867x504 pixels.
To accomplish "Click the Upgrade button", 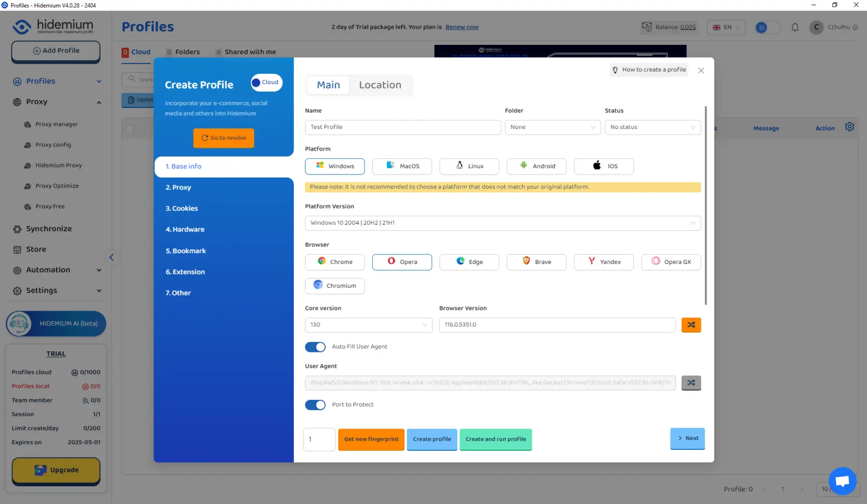I will point(56,470).
